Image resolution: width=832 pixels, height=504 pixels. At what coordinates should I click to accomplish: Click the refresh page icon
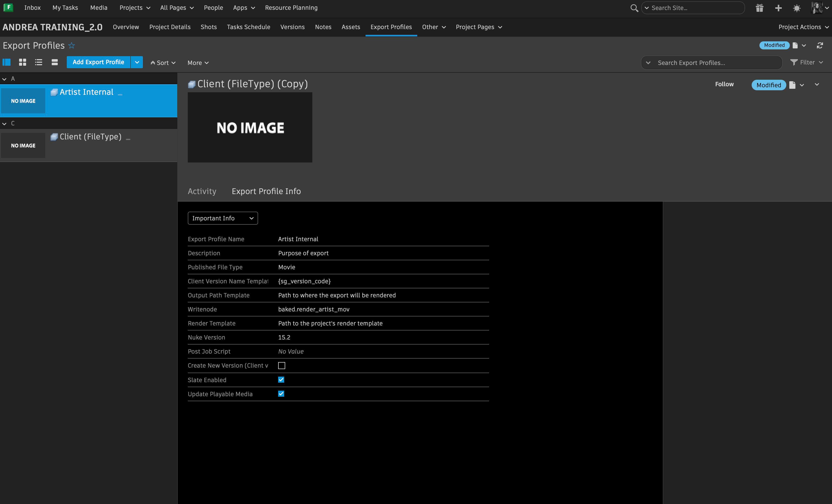(820, 46)
